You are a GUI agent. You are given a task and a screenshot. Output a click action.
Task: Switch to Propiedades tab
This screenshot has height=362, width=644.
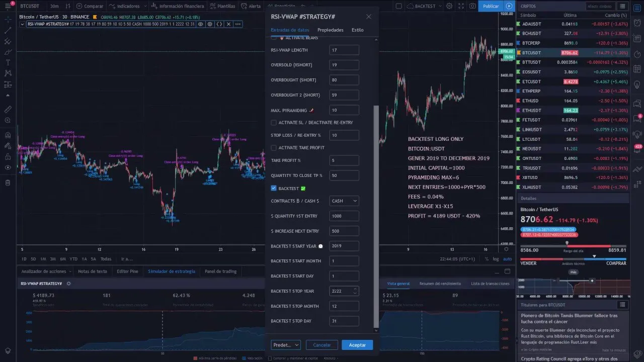click(x=330, y=30)
